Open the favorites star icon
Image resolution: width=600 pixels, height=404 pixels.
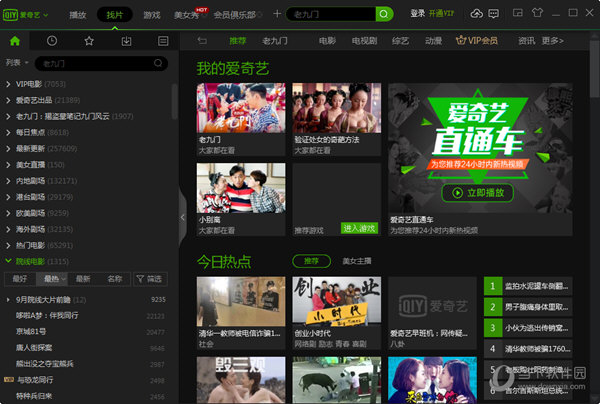89,41
